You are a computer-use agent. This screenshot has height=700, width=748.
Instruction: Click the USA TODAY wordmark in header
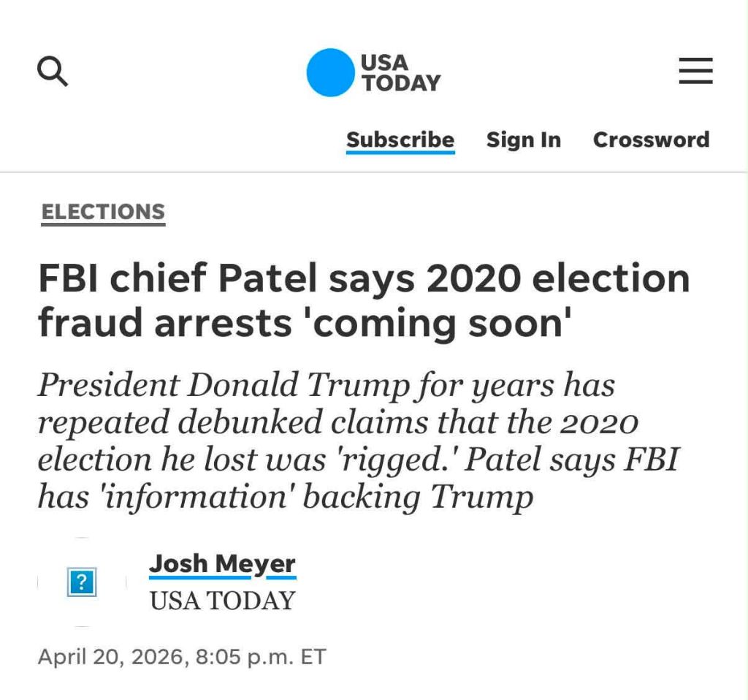tap(401, 72)
